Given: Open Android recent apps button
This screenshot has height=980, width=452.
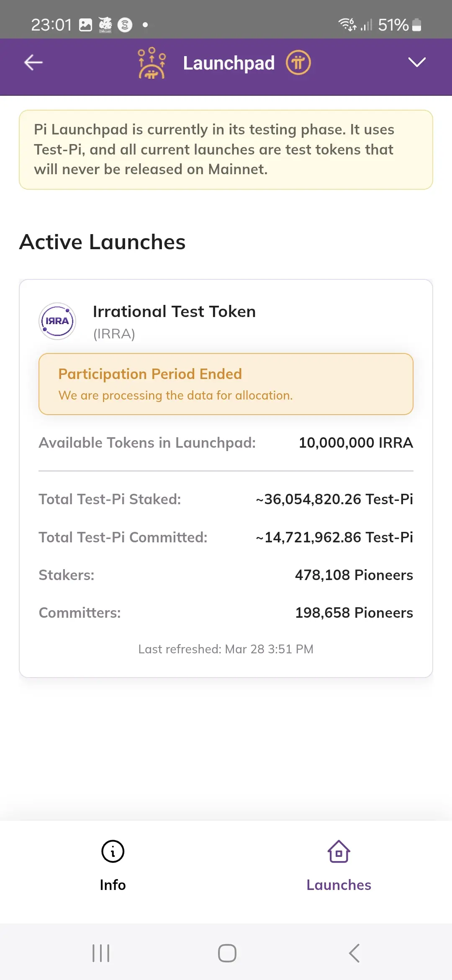Looking at the screenshot, I should coord(101,953).
